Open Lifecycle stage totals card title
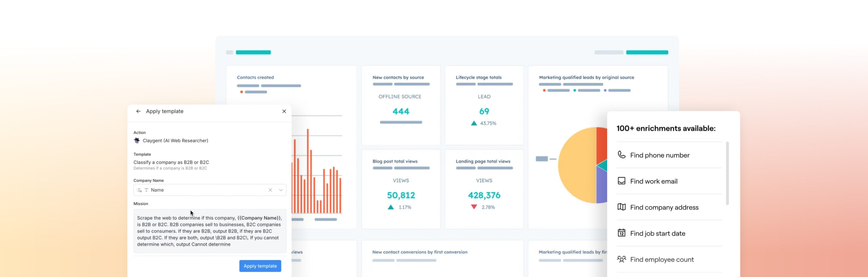 [479, 78]
